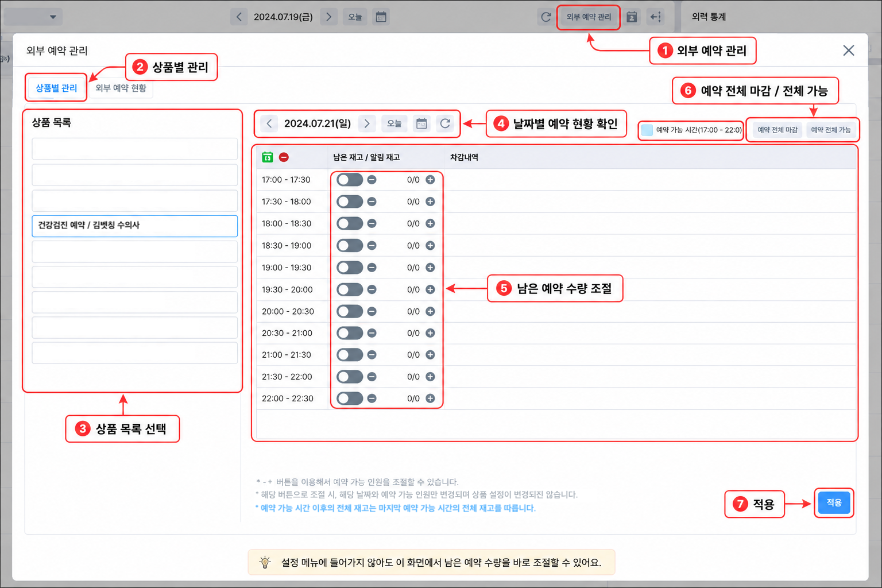The image size is (882, 588).
Task: Increase stock for 17:00 - 17:30 slot
Action: click(430, 180)
